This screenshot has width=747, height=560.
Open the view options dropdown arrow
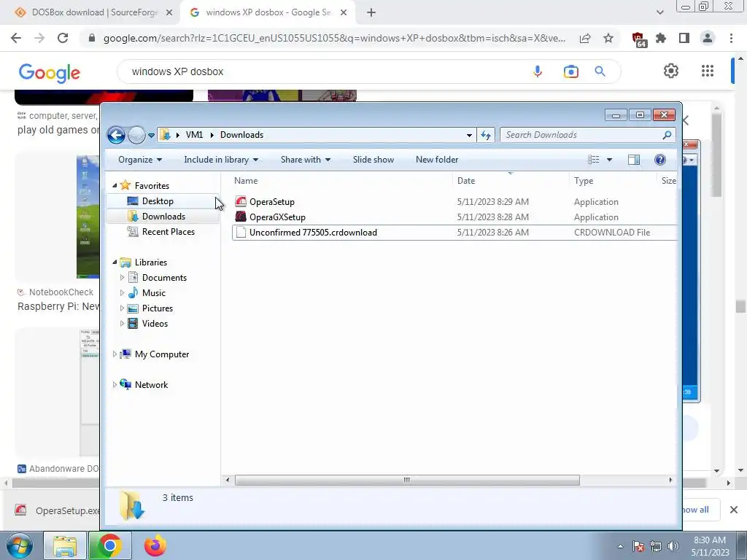(x=609, y=160)
